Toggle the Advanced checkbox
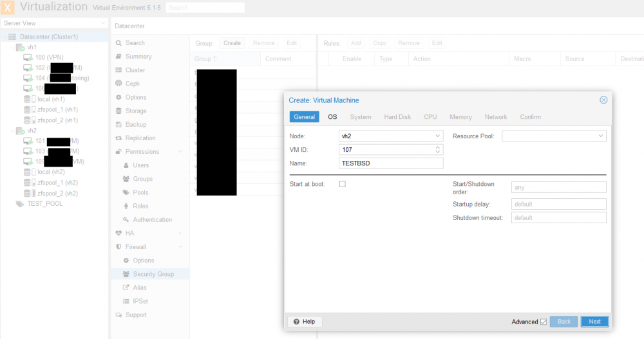644x339 pixels. [x=544, y=322]
